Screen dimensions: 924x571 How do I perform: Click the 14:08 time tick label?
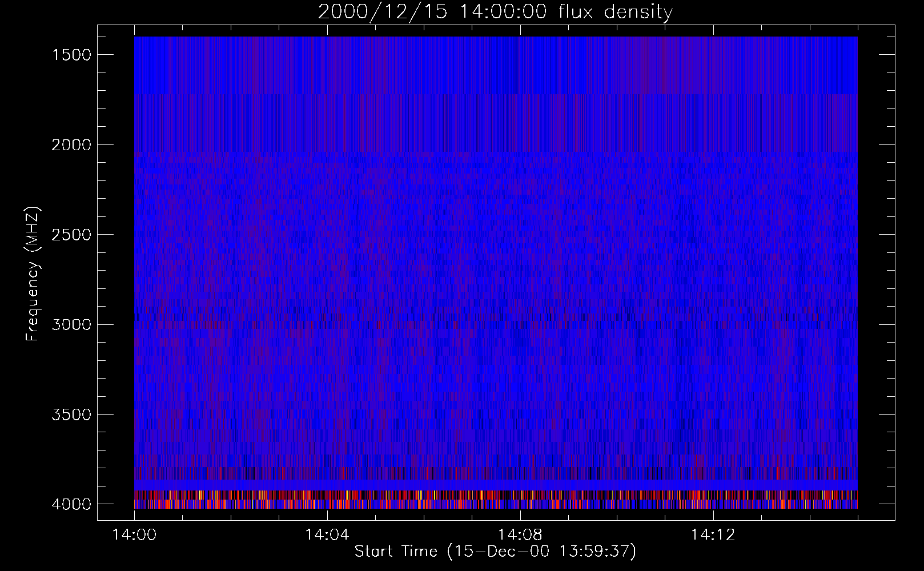[520, 535]
